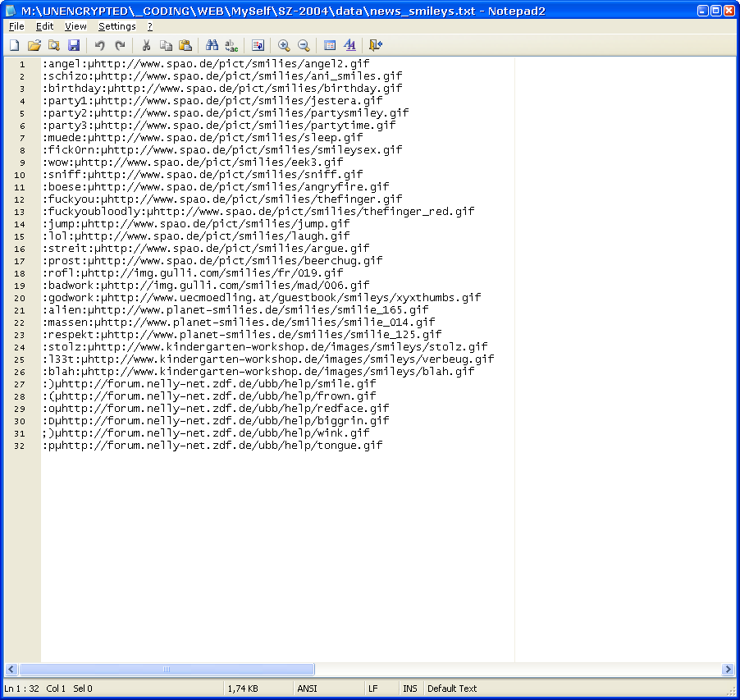The height and width of the screenshot is (700, 740).
Task: Click the Col 1 status bar entry
Action: (x=56, y=689)
